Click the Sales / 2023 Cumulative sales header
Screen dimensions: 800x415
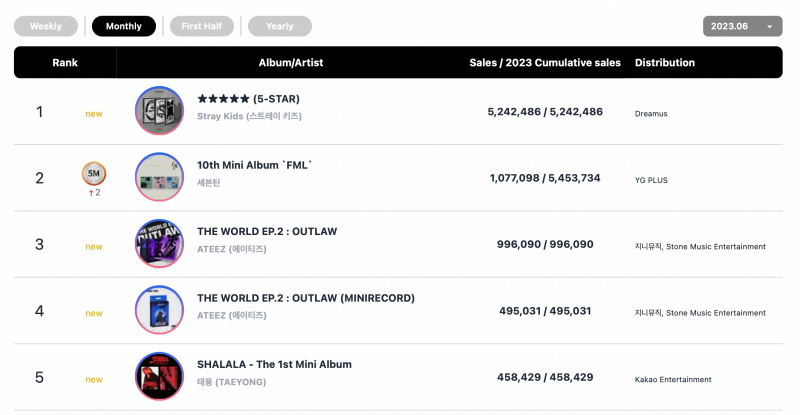[545, 62]
